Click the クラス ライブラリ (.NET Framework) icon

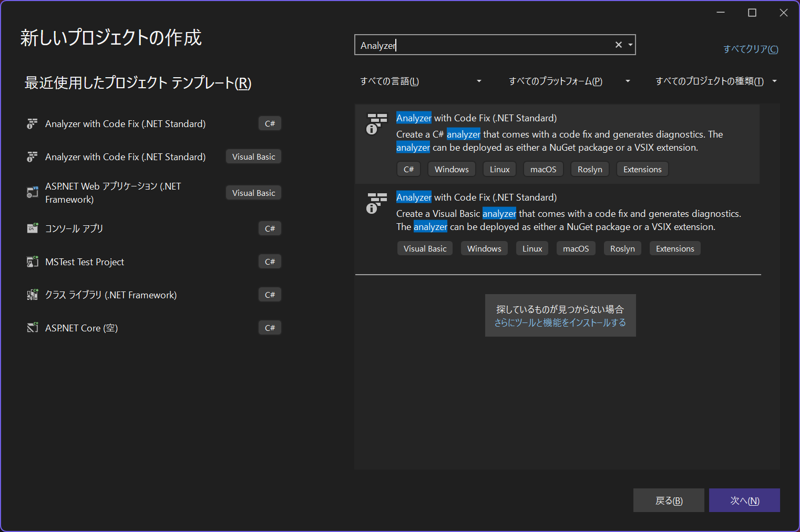33,294
